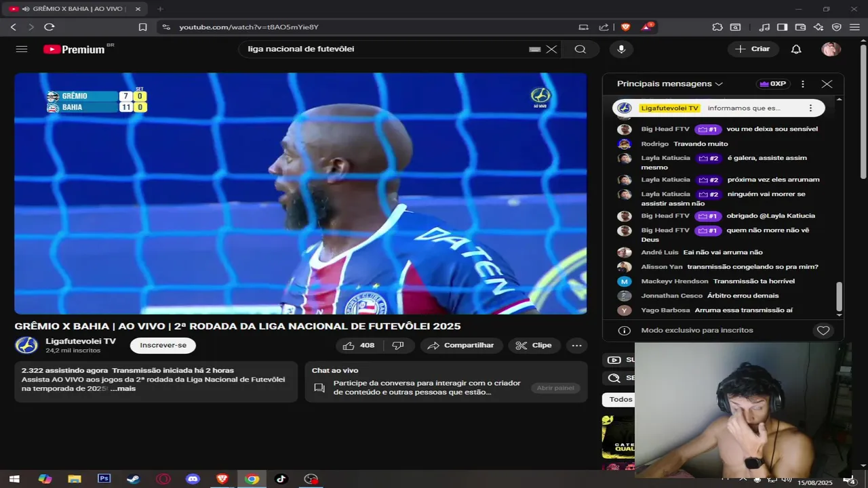This screenshot has width=868, height=488.
Task: Open the YouTube hamburger guide menu
Action: [21, 49]
